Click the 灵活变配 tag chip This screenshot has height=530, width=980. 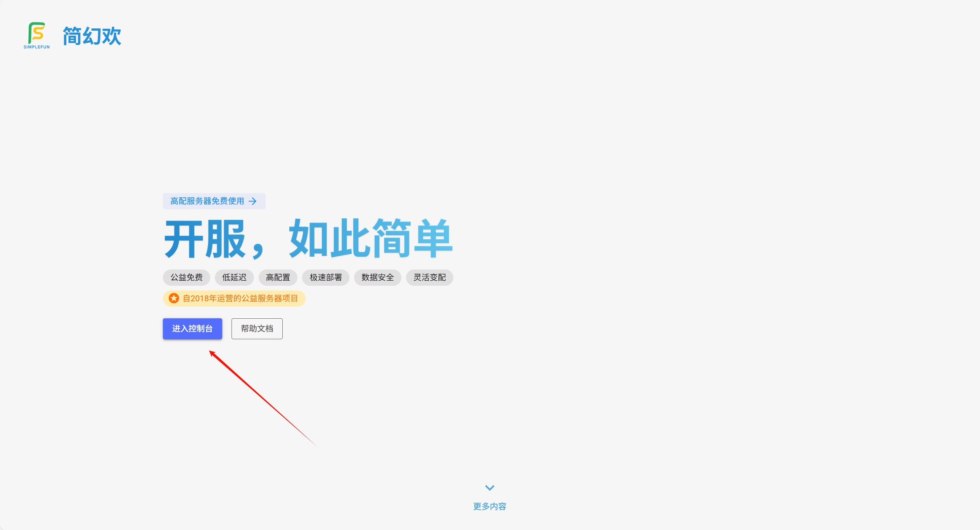click(430, 277)
